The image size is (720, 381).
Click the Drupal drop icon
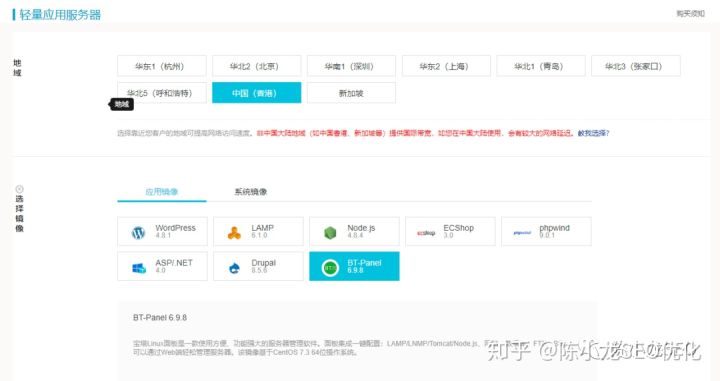[234, 268]
